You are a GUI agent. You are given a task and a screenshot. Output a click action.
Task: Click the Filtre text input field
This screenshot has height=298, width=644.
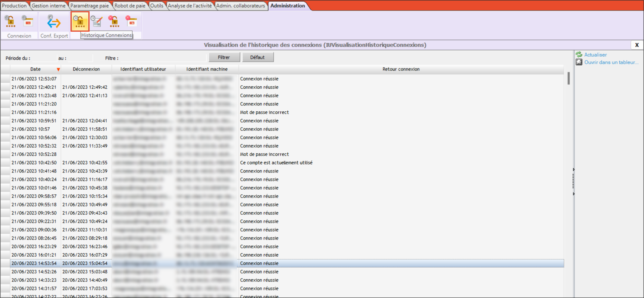coord(163,58)
